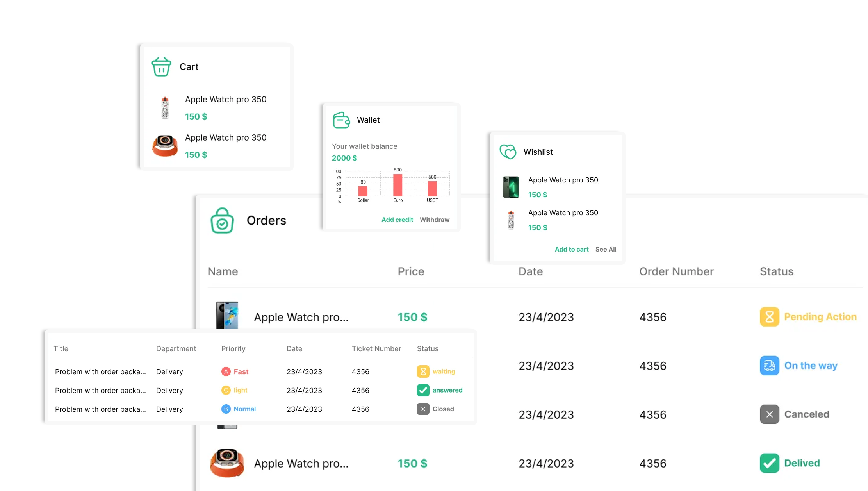Sort orders by the Status column header
Screen dimensions: 868x491
776,271
